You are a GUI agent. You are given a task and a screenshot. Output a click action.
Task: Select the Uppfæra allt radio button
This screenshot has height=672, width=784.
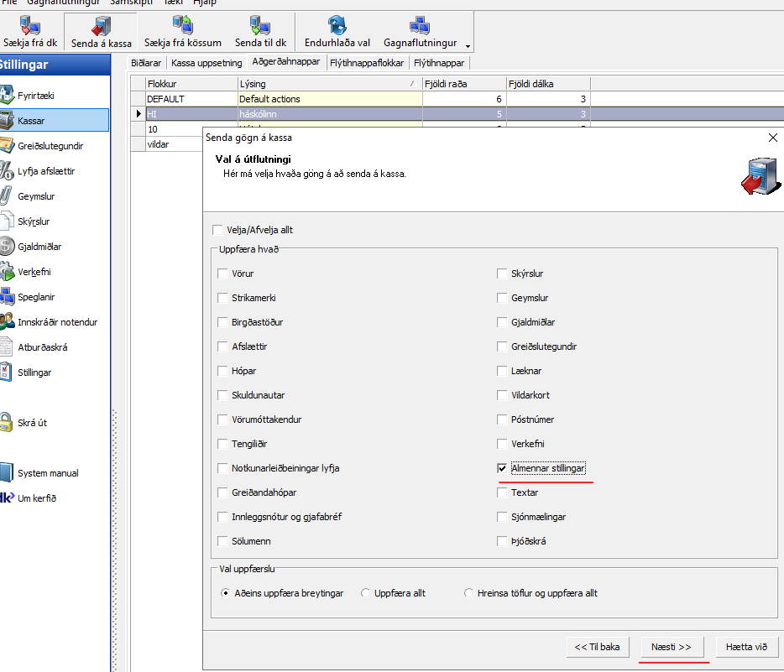point(365,593)
